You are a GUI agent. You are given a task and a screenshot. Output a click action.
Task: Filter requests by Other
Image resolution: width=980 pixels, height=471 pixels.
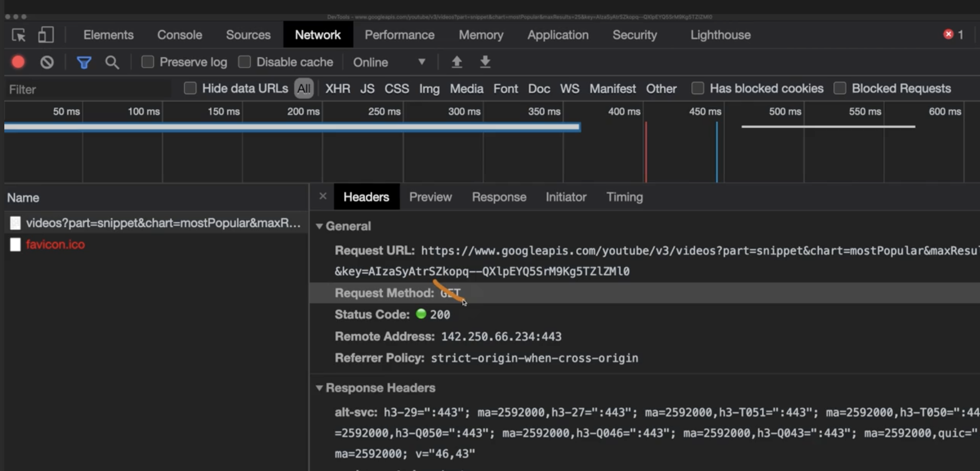(661, 89)
